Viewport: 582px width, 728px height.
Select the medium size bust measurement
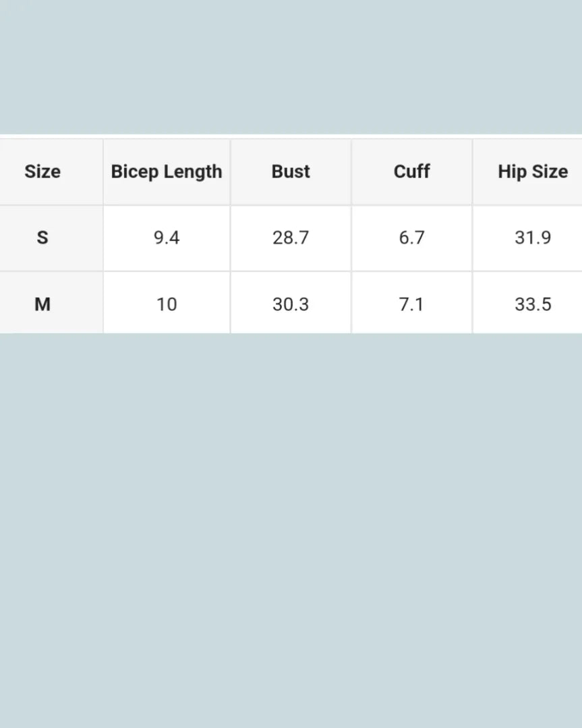[291, 304]
